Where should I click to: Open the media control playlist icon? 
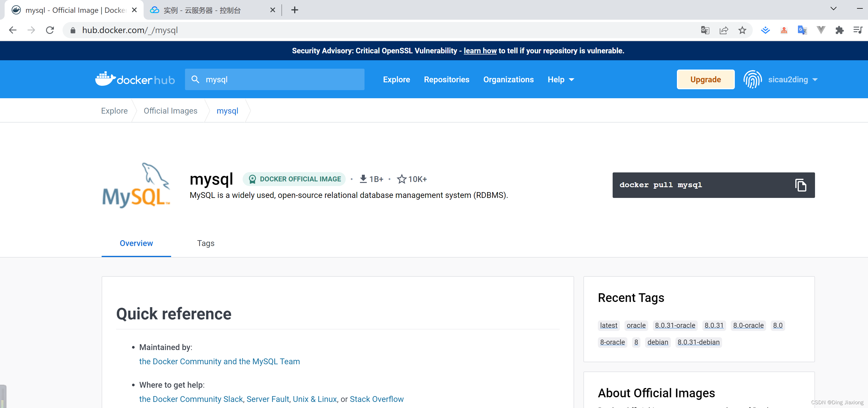(x=858, y=30)
